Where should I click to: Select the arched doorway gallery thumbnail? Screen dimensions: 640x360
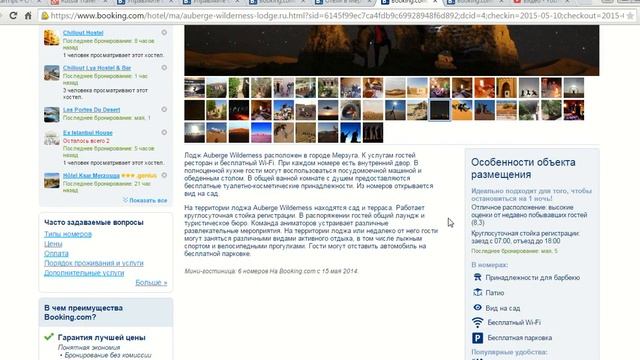click(x=507, y=88)
